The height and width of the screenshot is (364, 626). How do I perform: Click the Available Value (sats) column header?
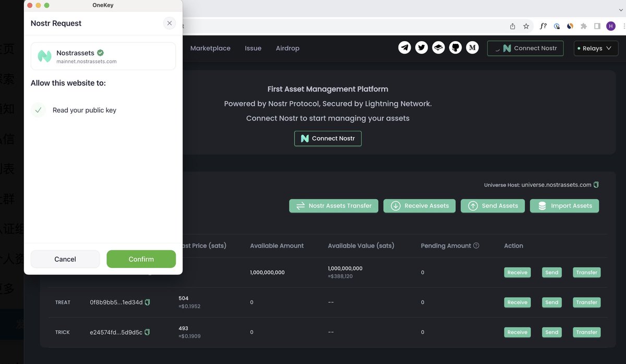click(361, 246)
